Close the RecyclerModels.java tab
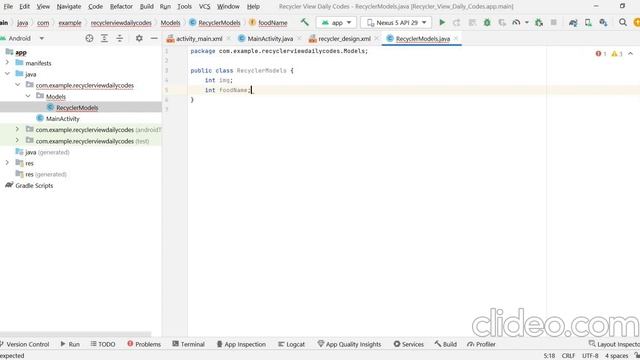Screen dimensions: 640x360 pyautogui.click(x=456, y=38)
